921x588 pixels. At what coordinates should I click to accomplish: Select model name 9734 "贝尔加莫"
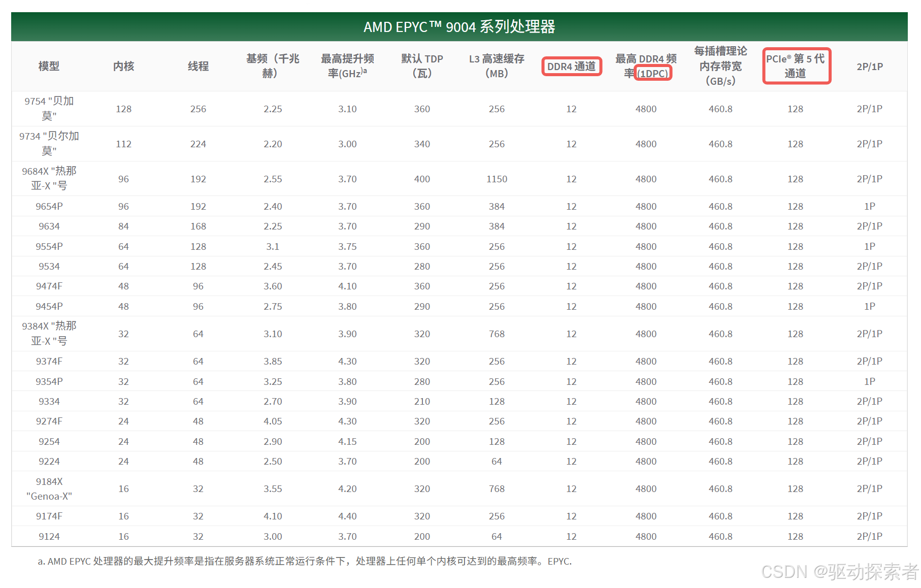pyautogui.click(x=49, y=144)
